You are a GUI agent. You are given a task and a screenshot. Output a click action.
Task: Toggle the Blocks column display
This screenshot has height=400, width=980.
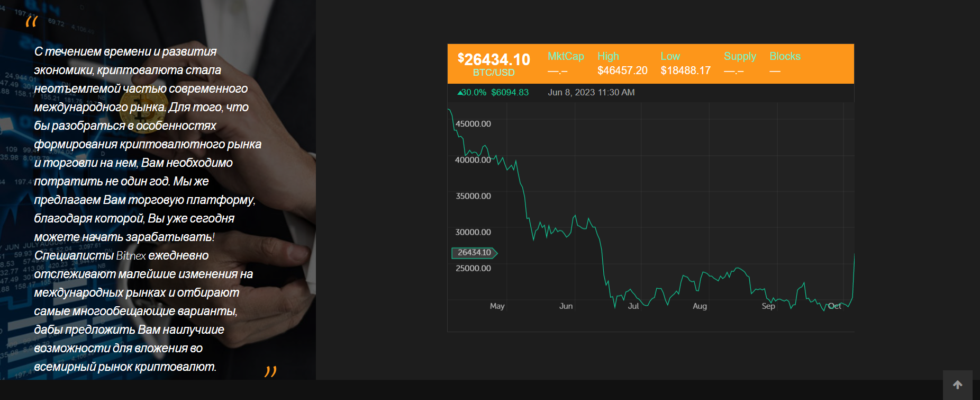click(785, 56)
